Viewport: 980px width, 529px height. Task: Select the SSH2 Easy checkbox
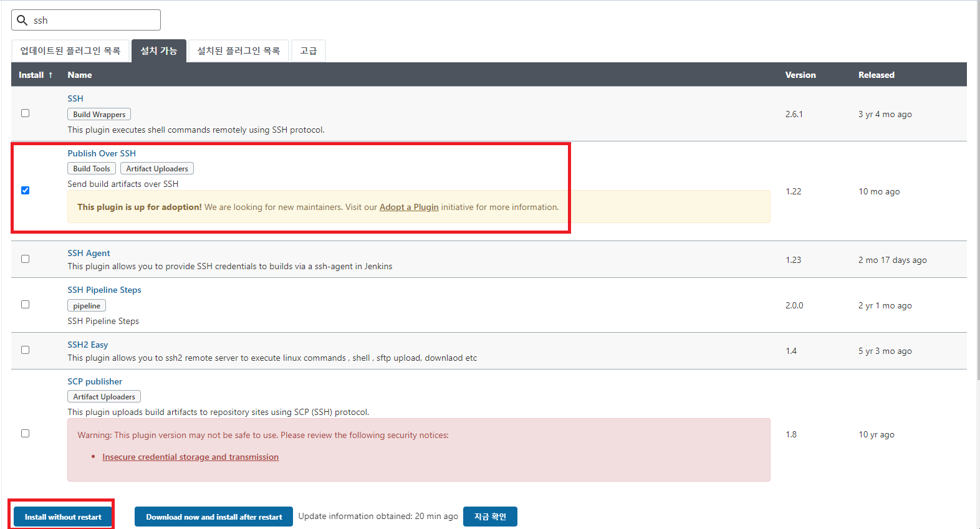click(26, 350)
